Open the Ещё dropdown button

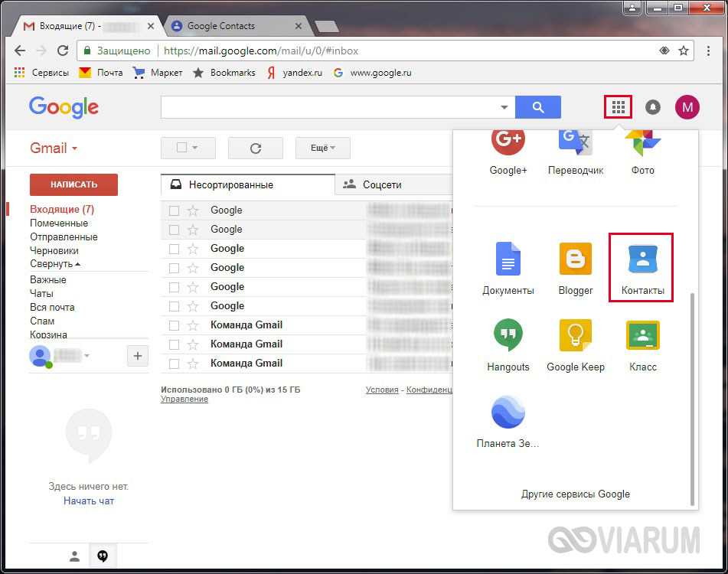click(322, 148)
